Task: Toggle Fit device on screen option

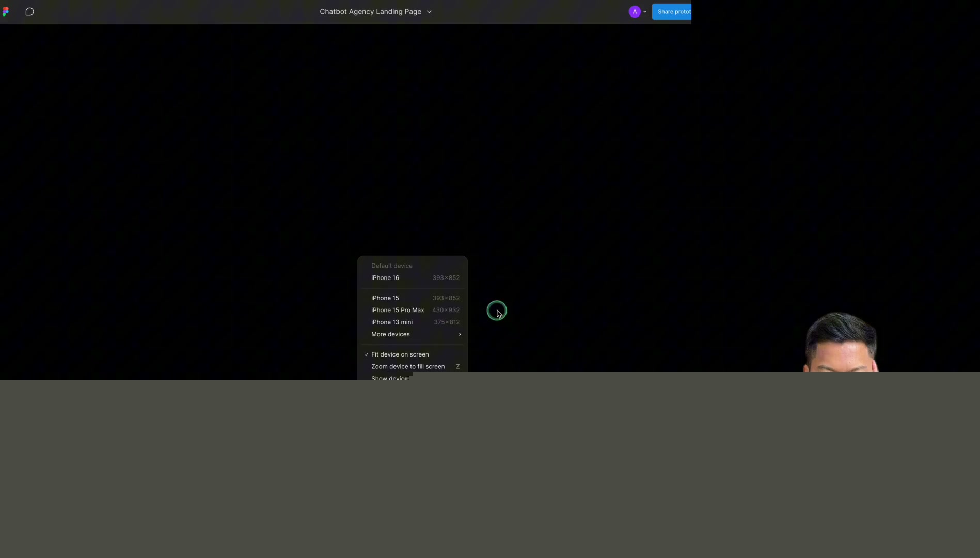Action: click(x=413, y=354)
